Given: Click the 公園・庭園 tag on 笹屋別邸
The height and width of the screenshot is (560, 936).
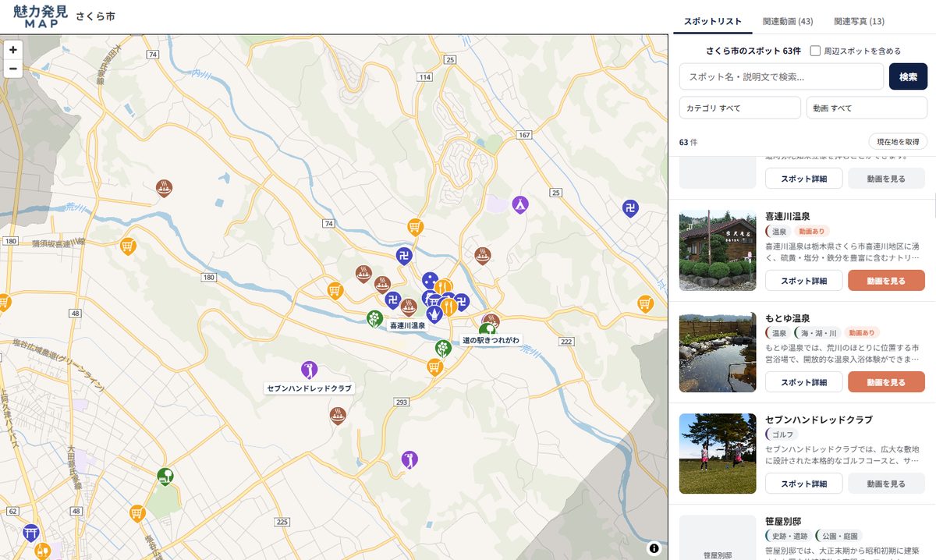Looking at the screenshot, I should coord(838,536).
